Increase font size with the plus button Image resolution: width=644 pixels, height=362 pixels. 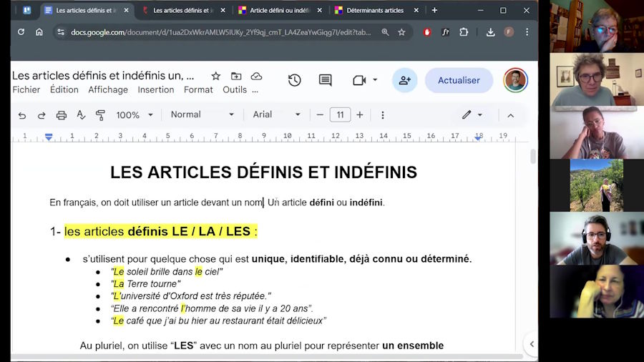pos(360,115)
